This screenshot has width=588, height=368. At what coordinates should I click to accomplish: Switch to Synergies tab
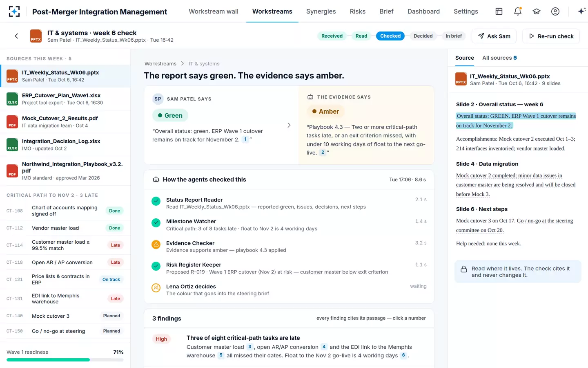click(x=321, y=11)
